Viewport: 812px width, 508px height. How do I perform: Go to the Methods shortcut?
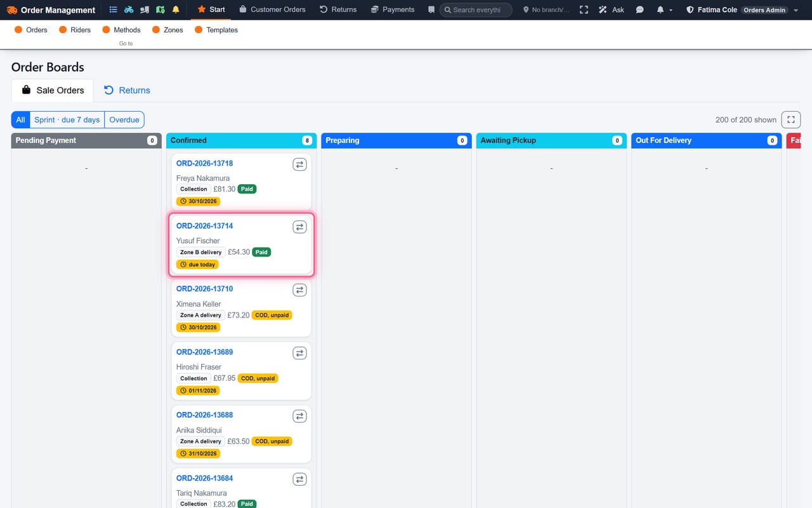click(121, 30)
